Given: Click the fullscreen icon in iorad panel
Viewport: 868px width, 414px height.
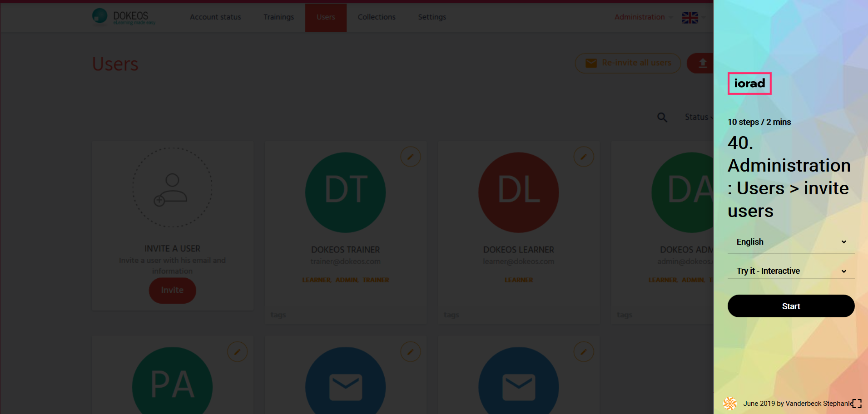Looking at the screenshot, I should [857, 404].
